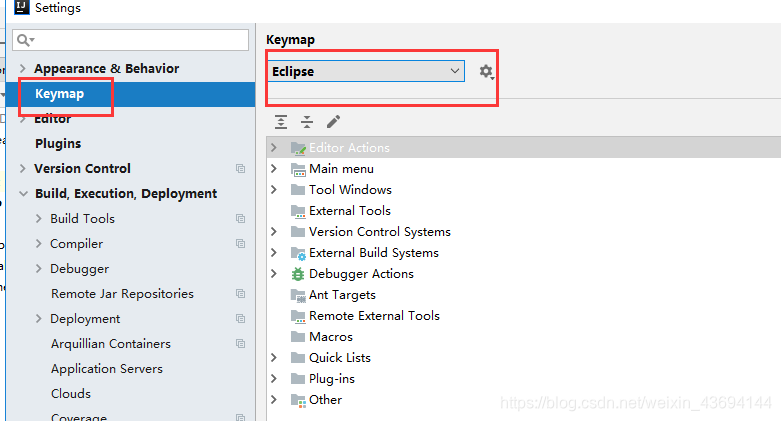Click the Remote External Tools folder icon
Image resolution: width=781 pixels, height=421 pixels.
(x=298, y=316)
